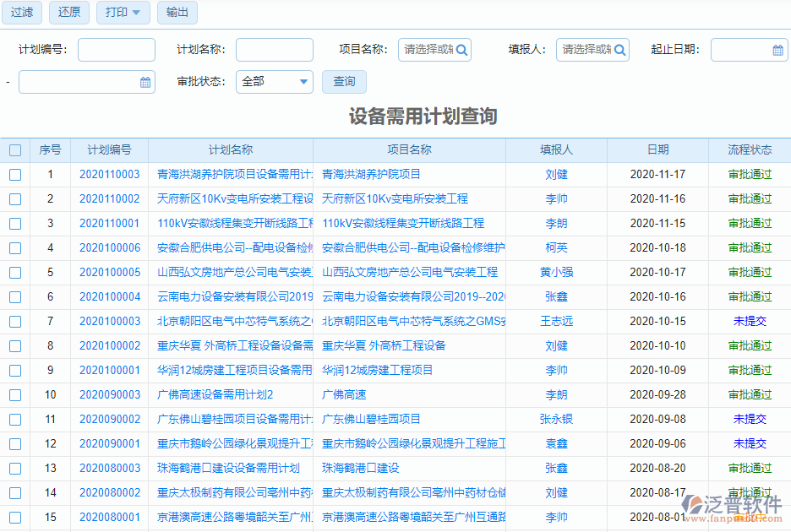Click the magnifier icon beside 项目名称 field
This screenshot has width=791, height=532.
(461, 50)
